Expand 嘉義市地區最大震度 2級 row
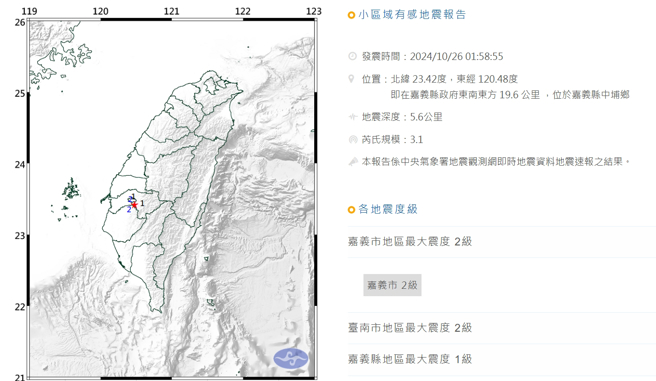 [x=502, y=242]
